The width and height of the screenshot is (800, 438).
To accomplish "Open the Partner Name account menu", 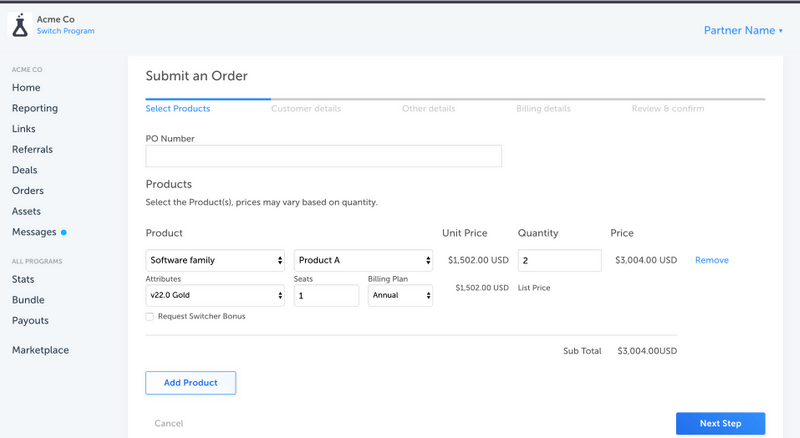I will click(743, 30).
